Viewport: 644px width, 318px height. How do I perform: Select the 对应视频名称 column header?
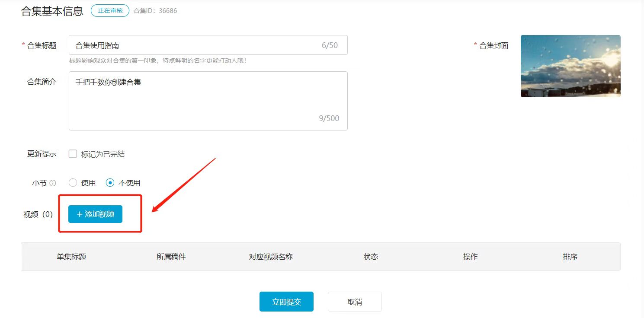tap(271, 257)
